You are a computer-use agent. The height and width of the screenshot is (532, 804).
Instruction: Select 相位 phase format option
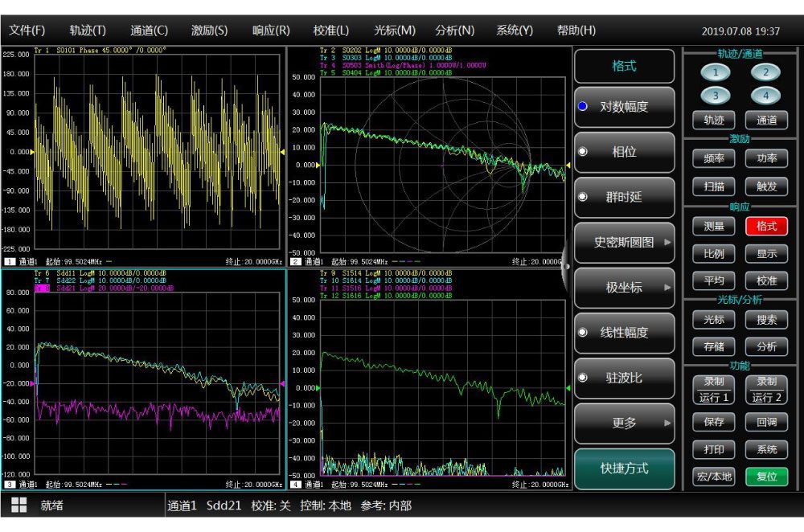pyautogui.click(x=624, y=152)
